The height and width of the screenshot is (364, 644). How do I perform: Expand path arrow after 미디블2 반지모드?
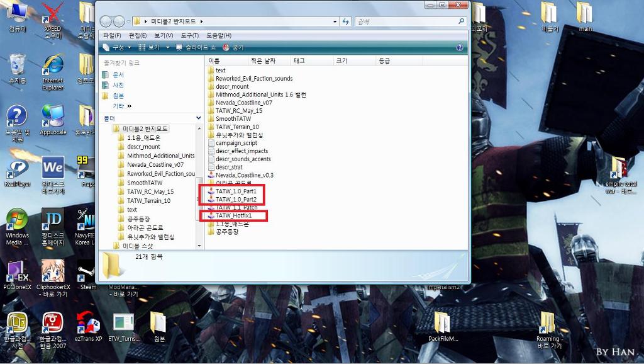[x=202, y=21]
